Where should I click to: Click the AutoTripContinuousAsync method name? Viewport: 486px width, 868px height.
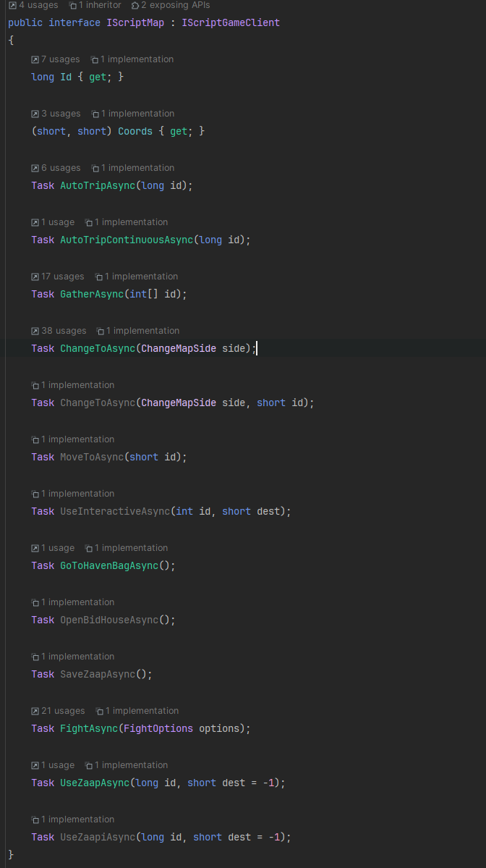click(127, 240)
